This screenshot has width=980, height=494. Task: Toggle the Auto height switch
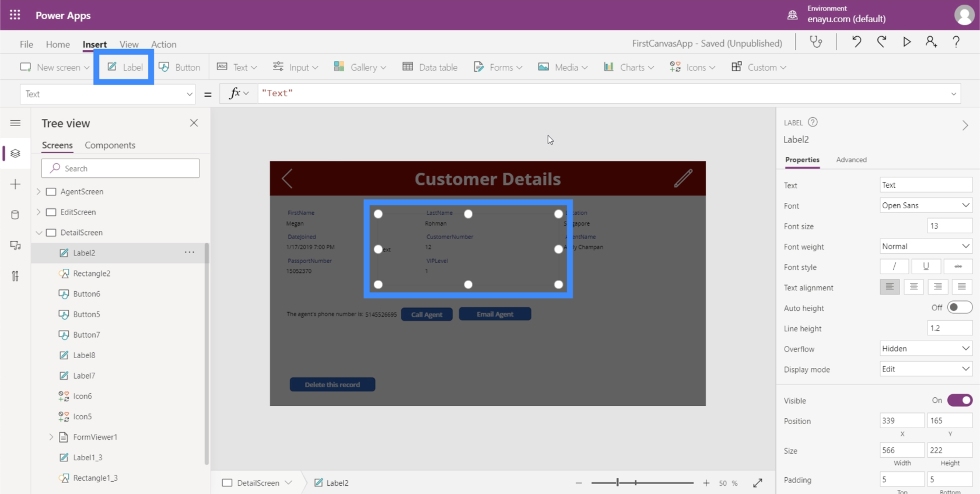coord(960,307)
